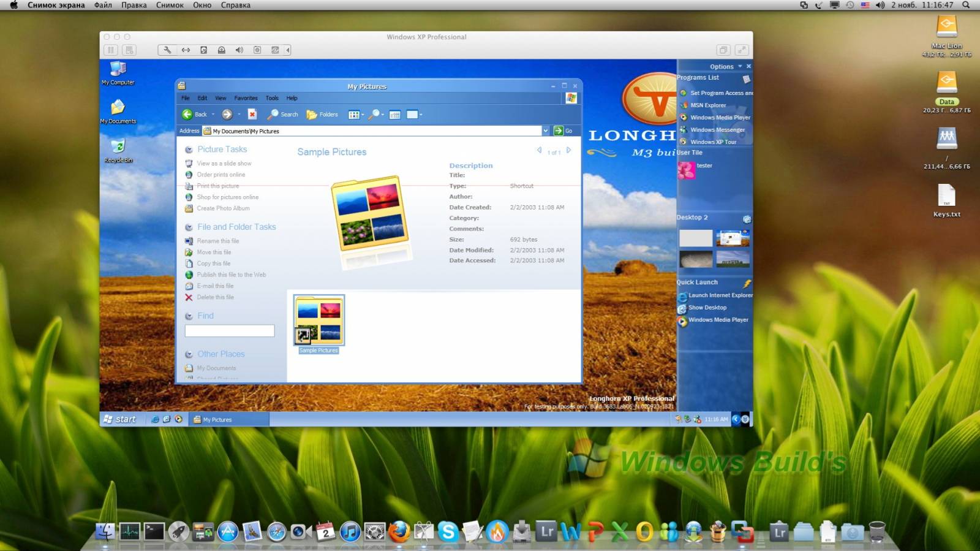Click Create Photo Album task
The height and width of the screenshot is (551, 980).
(223, 208)
